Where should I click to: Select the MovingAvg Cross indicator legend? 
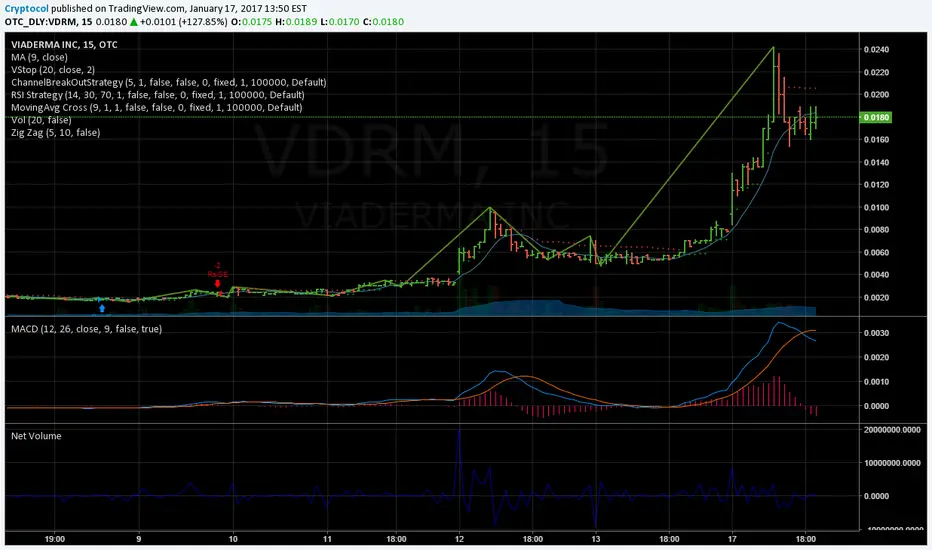click(156, 108)
